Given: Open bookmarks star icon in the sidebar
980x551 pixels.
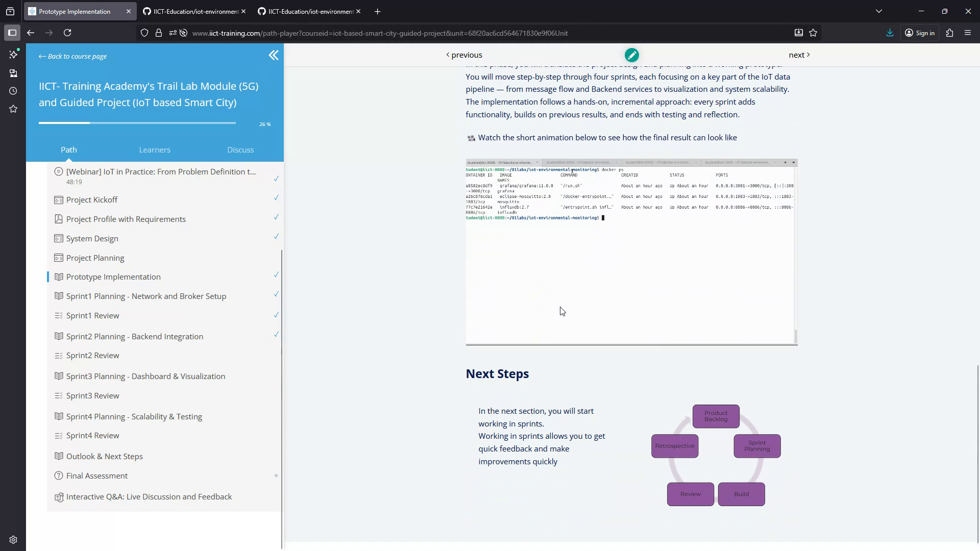Looking at the screenshot, I should [x=13, y=109].
